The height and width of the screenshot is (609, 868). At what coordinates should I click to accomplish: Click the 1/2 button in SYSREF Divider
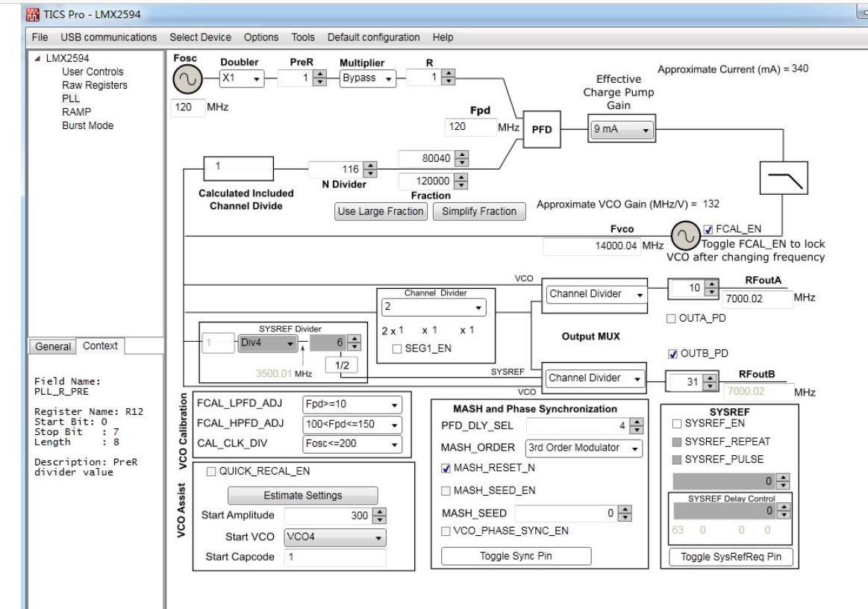[x=342, y=366]
